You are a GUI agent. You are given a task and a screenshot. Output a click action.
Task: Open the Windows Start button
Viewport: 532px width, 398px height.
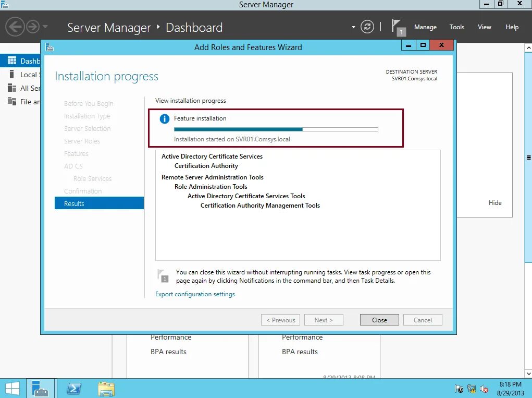point(12,389)
